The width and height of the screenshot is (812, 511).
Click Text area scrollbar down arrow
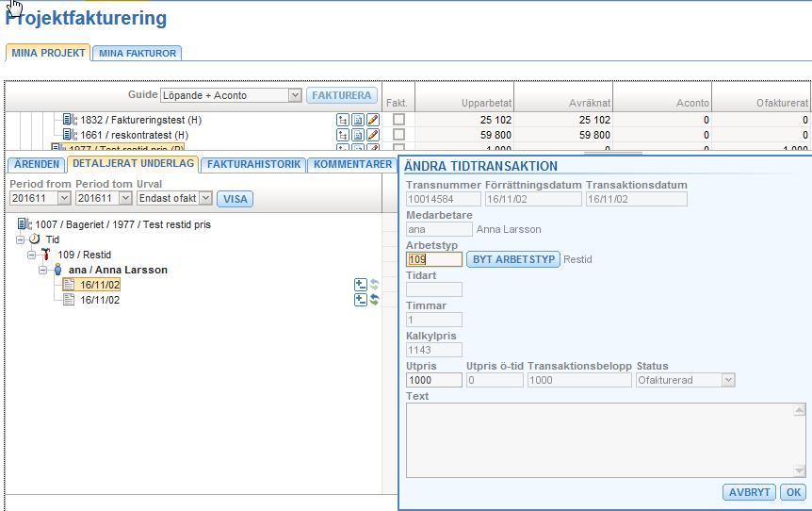799,470
